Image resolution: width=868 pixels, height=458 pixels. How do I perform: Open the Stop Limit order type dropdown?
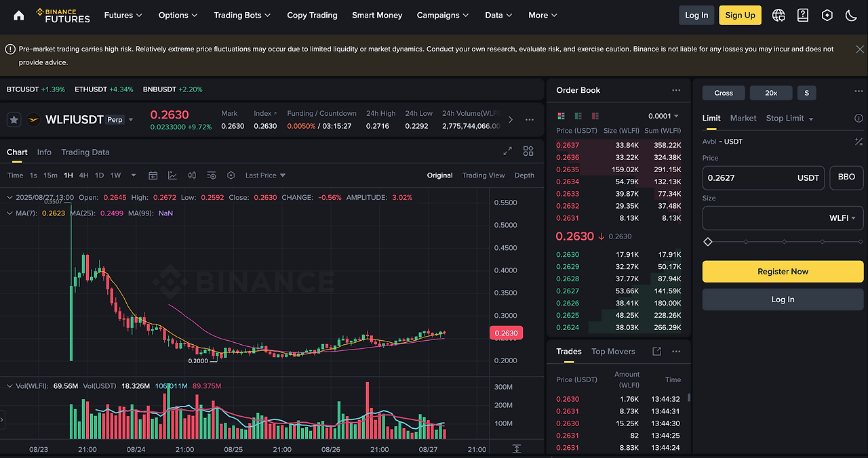coord(789,118)
